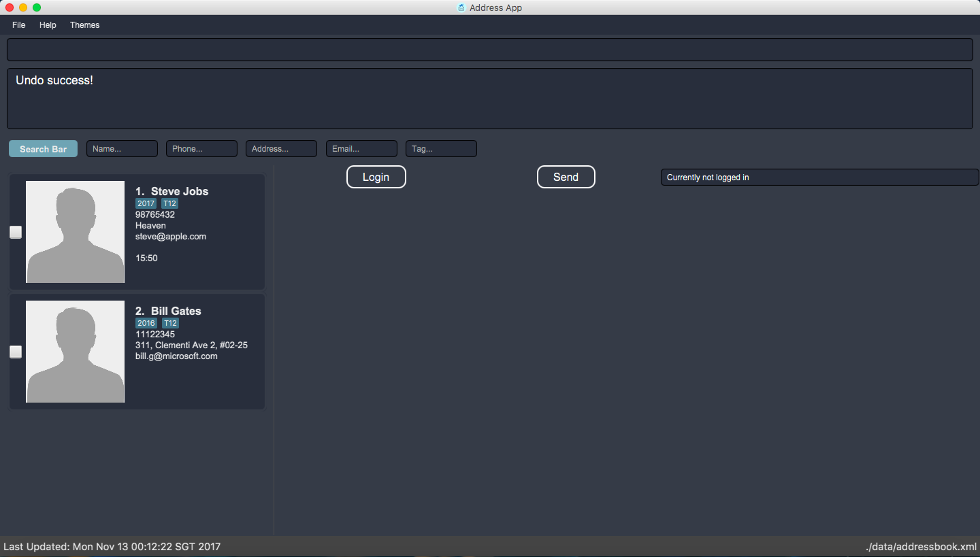Screen dimensions: 980x557
Task: Click the T12 tag on Bill Gates
Action: [x=170, y=323]
